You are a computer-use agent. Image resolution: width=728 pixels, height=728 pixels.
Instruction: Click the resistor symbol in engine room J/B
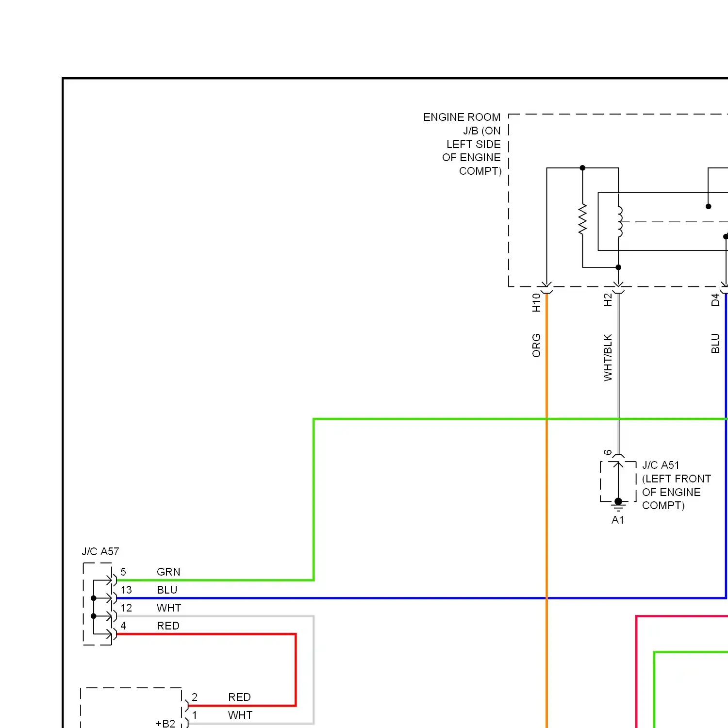tap(582, 220)
